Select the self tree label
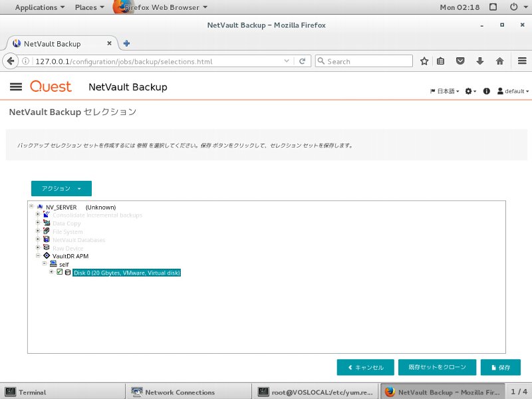532x399 pixels. [x=64, y=265]
